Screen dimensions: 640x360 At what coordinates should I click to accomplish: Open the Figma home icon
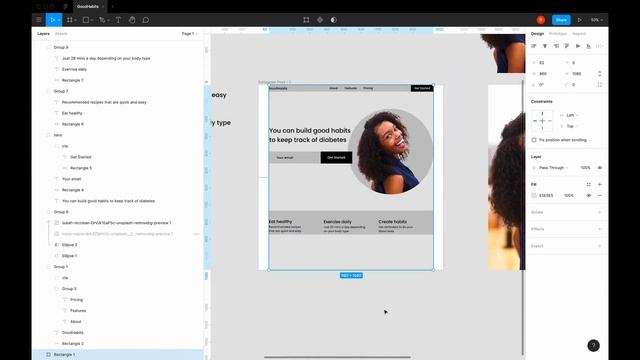[65, 7]
